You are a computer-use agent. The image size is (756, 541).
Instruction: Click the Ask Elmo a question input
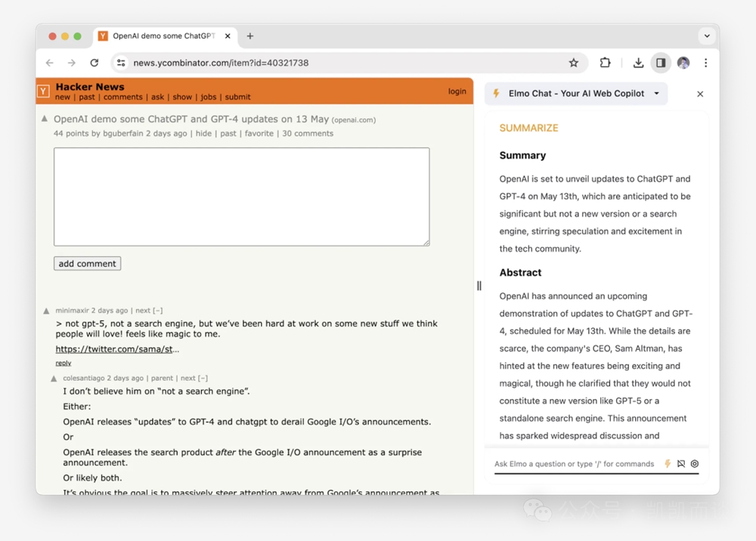click(575, 464)
